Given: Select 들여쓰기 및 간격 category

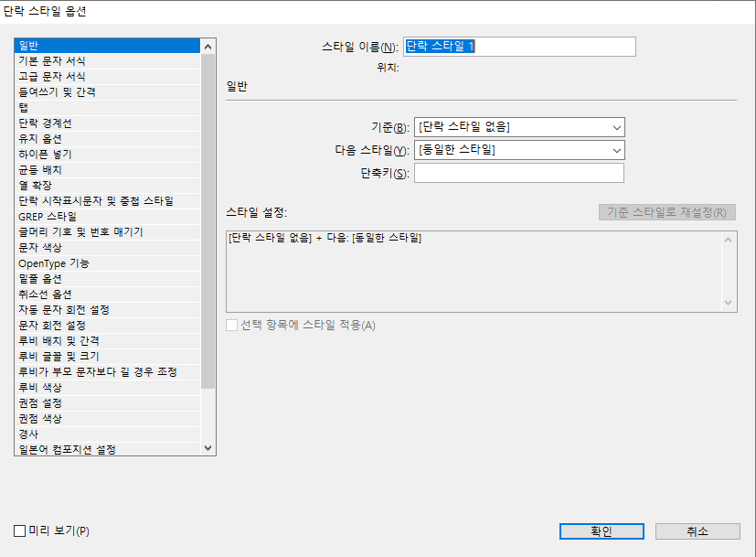Looking at the screenshot, I should tap(107, 92).
